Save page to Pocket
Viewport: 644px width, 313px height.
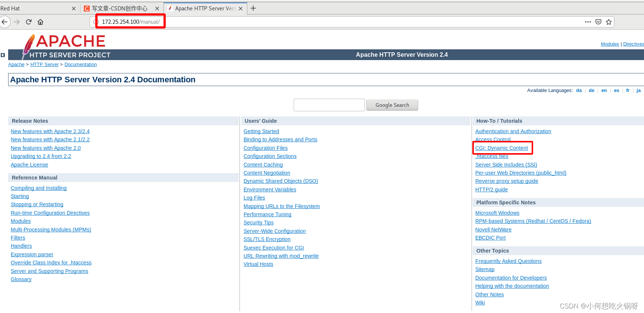coord(598,22)
